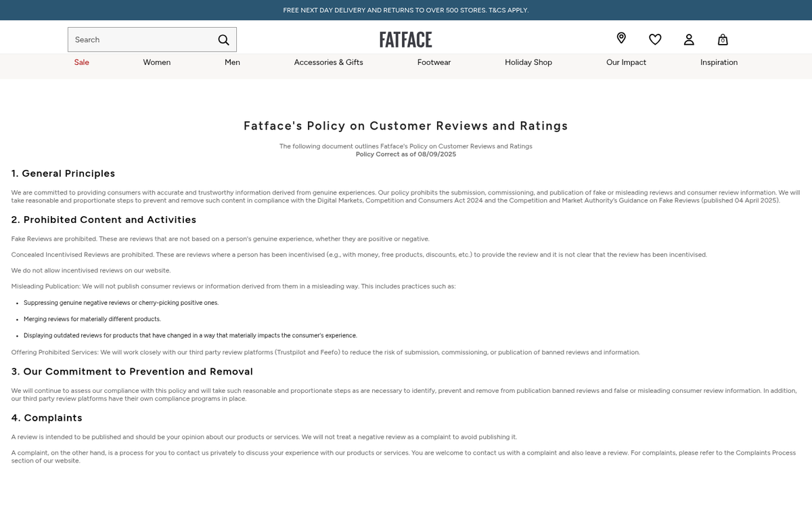This screenshot has width=812, height=508.
Task: Place the cursor in the Search field
Action: tap(135, 39)
